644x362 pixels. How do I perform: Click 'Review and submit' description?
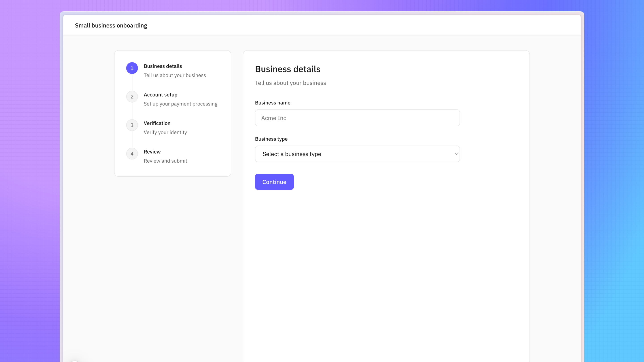coord(165,161)
